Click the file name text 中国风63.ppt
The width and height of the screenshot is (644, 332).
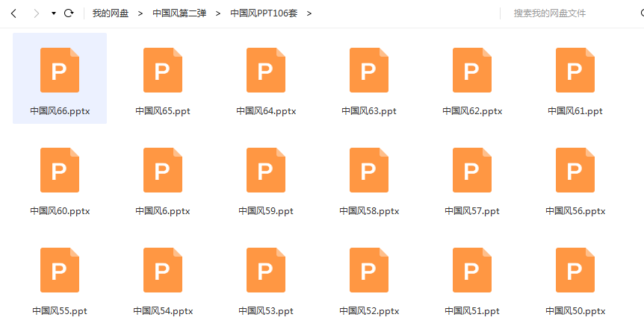coord(369,111)
